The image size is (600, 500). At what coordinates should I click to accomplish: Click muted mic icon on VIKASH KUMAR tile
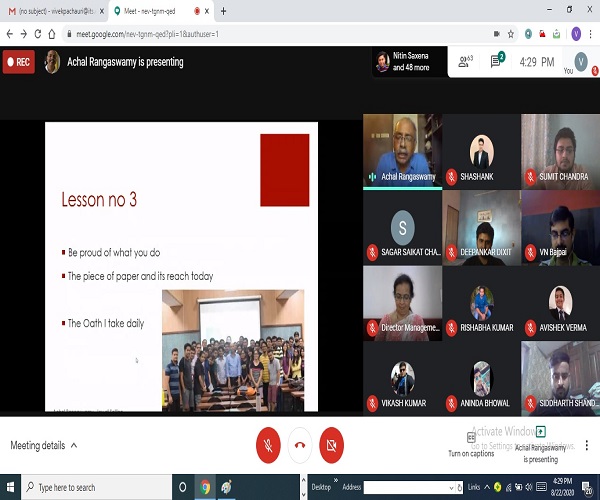[x=372, y=403]
